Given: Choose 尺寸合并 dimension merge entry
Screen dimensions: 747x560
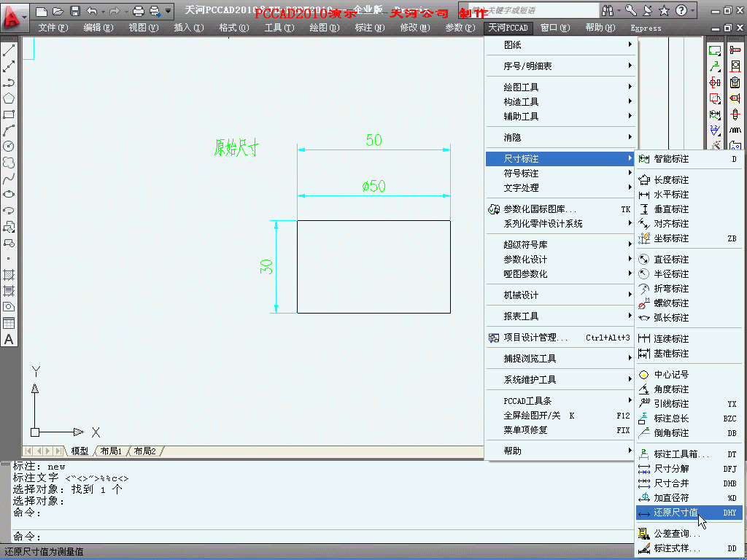Looking at the screenshot, I should coord(689,483).
